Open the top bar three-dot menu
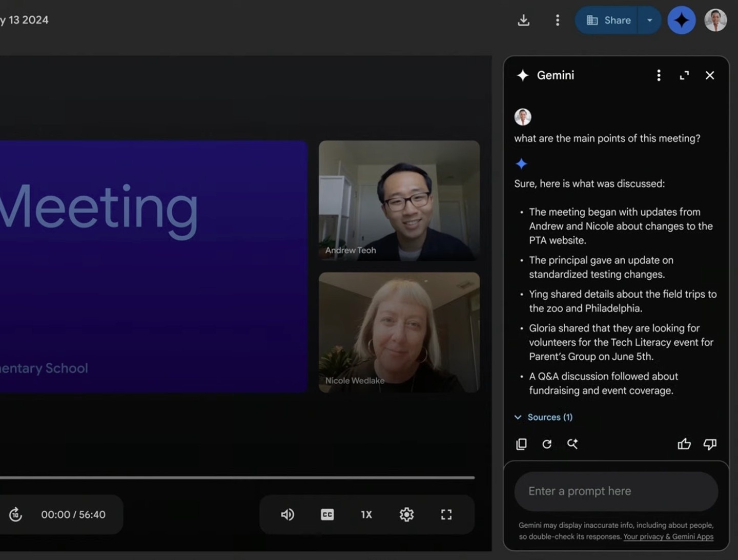Screen dimensions: 738x560 click(x=558, y=20)
